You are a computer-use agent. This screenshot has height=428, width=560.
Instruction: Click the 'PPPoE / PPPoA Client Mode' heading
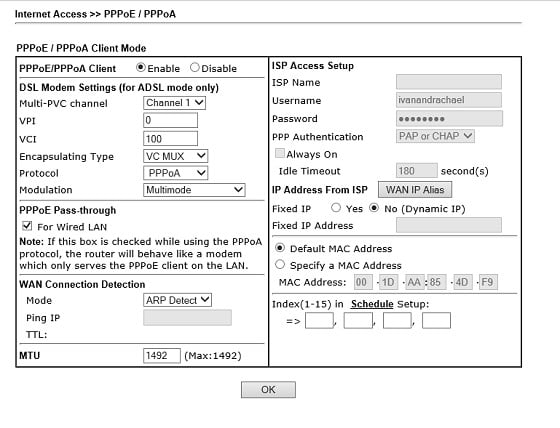(x=81, y=48)
